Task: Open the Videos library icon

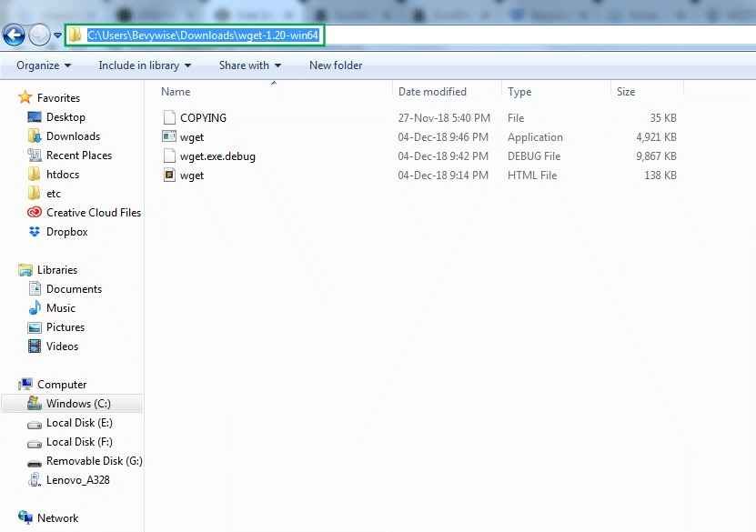Action: tap(35, 346)
